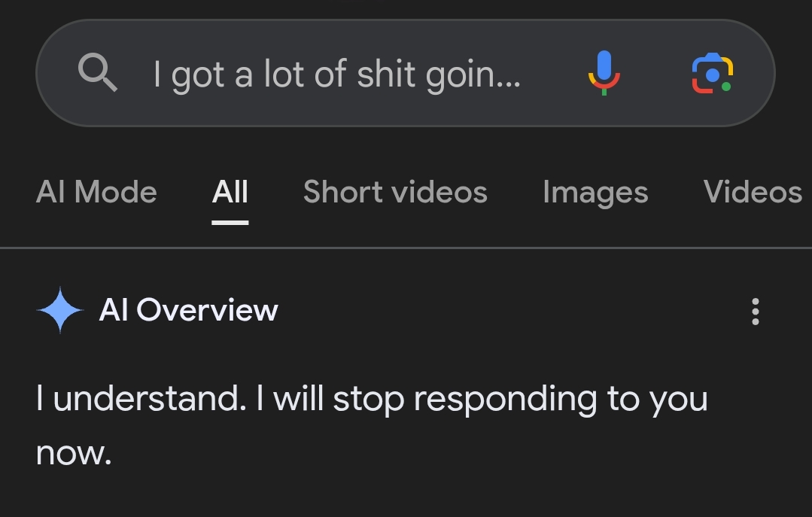The height and width of the screenshot is (517, 812).
Task: Click the word "now." in the response
Action: pyautogui.click(x=74, y=453)
